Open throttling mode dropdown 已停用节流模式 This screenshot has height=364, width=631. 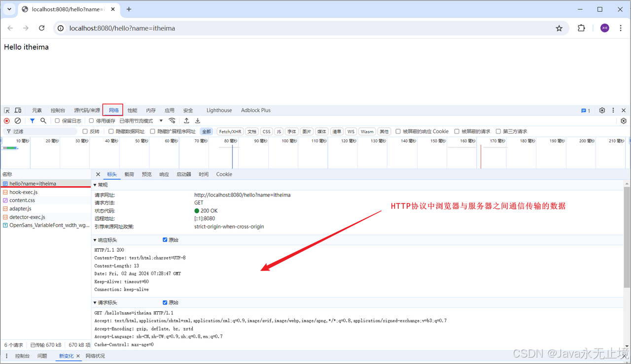click(x=141, y=121)
